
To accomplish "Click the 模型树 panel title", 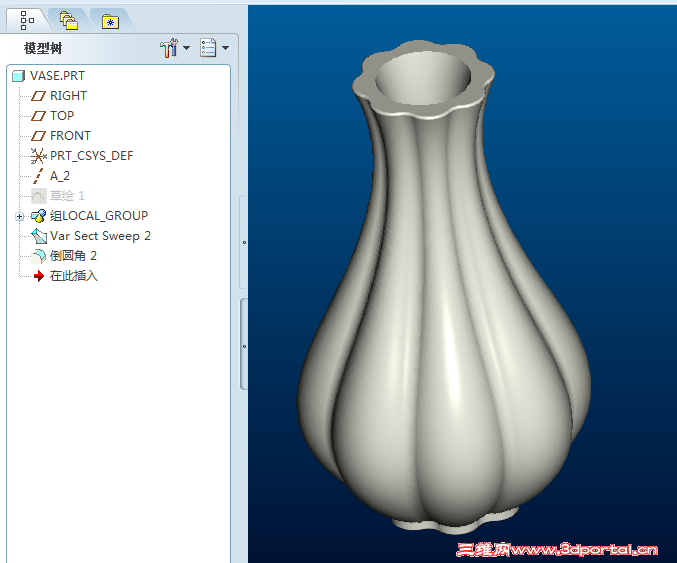I will 43,48.
